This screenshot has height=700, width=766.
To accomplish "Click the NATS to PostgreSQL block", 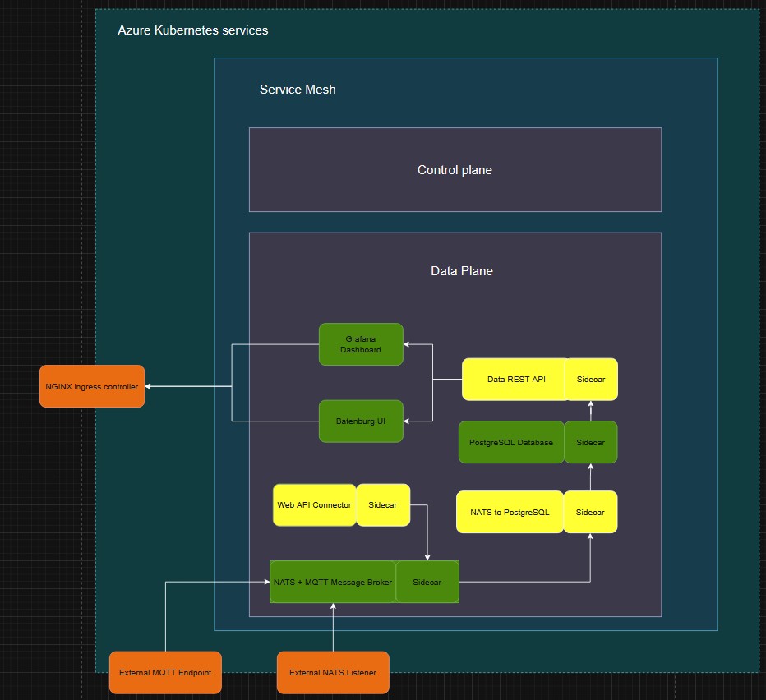I will pos(509,512).
